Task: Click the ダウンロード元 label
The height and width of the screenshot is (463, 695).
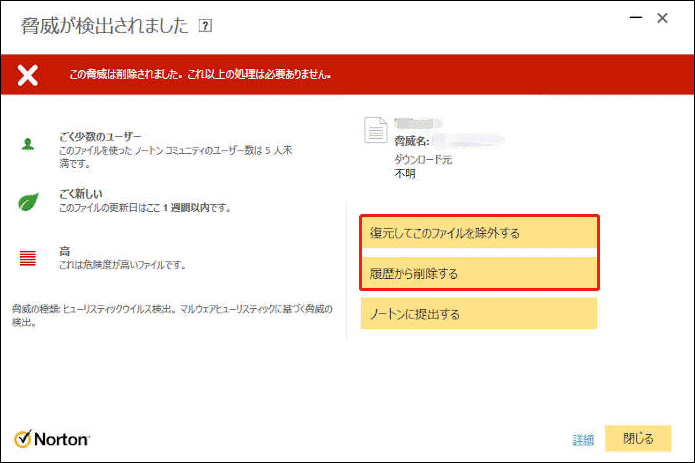Action: coord(423,160)
